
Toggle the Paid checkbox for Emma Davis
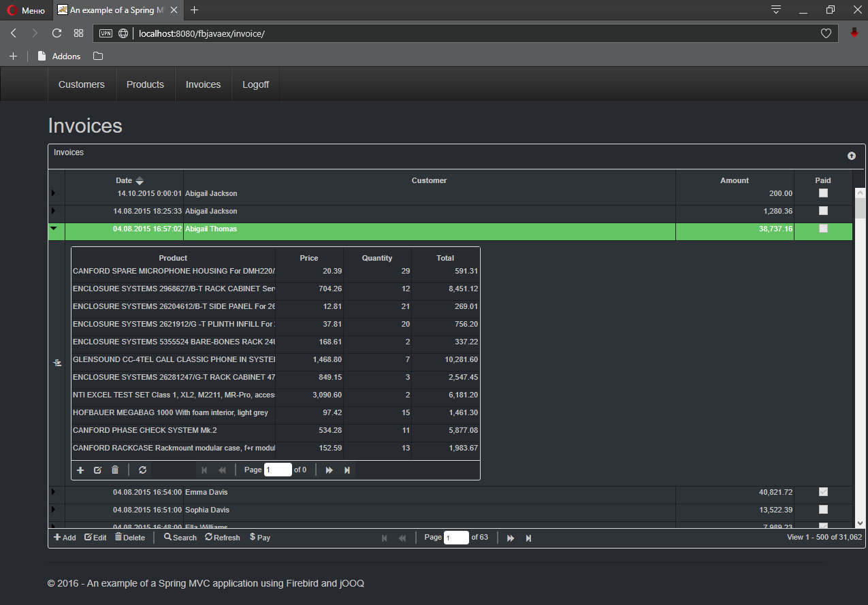(823, 491)
